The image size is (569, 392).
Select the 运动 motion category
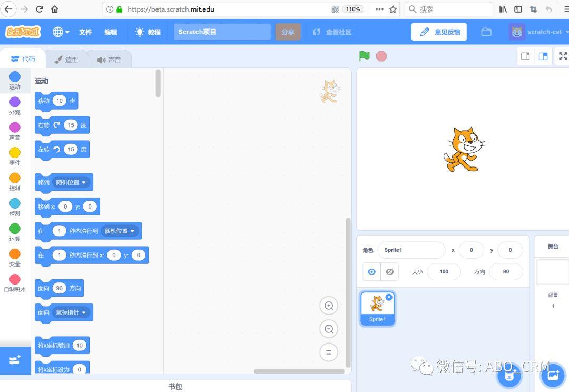(x=15, y=81)
